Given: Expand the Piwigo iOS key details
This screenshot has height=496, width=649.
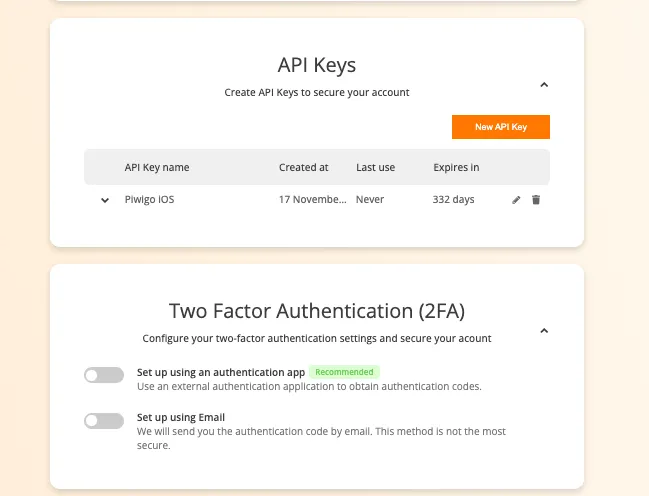Looking at the screenshot, I should [x=104, y=200].
